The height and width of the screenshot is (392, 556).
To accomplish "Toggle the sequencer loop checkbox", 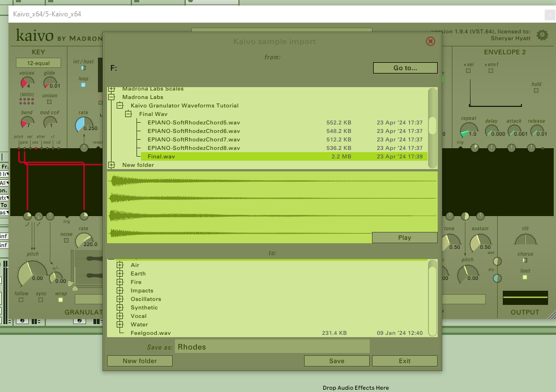I will (x=83, y=85).
